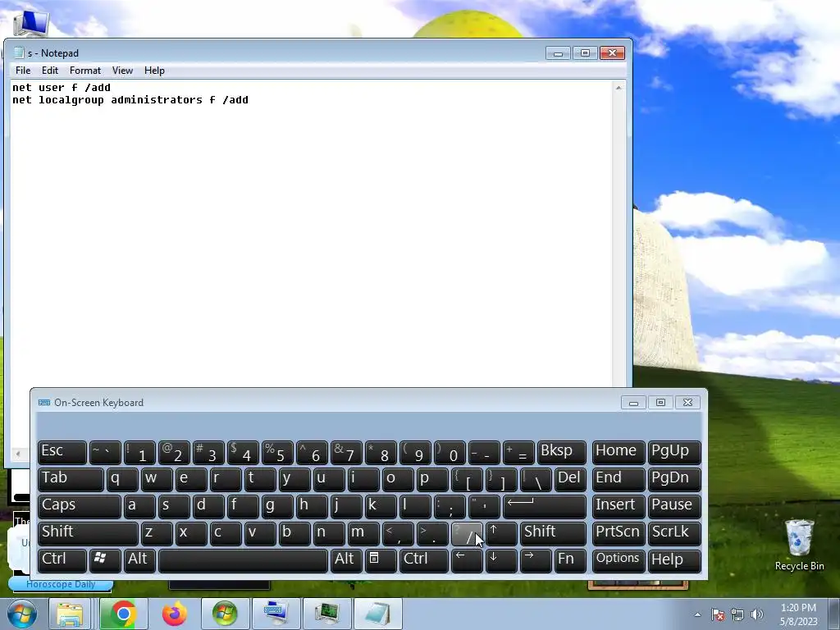Click On-Screen Keyboard title icon

coord(44,402)
